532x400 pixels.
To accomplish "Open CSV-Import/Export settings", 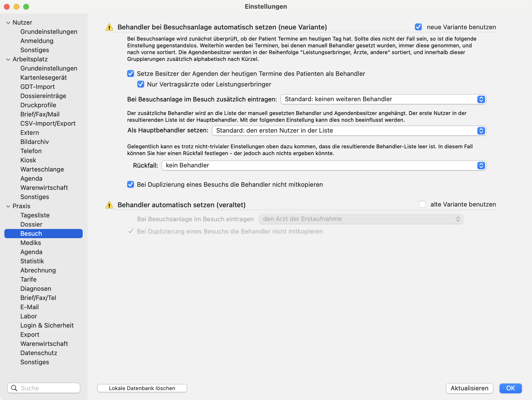I will [48, 123].
